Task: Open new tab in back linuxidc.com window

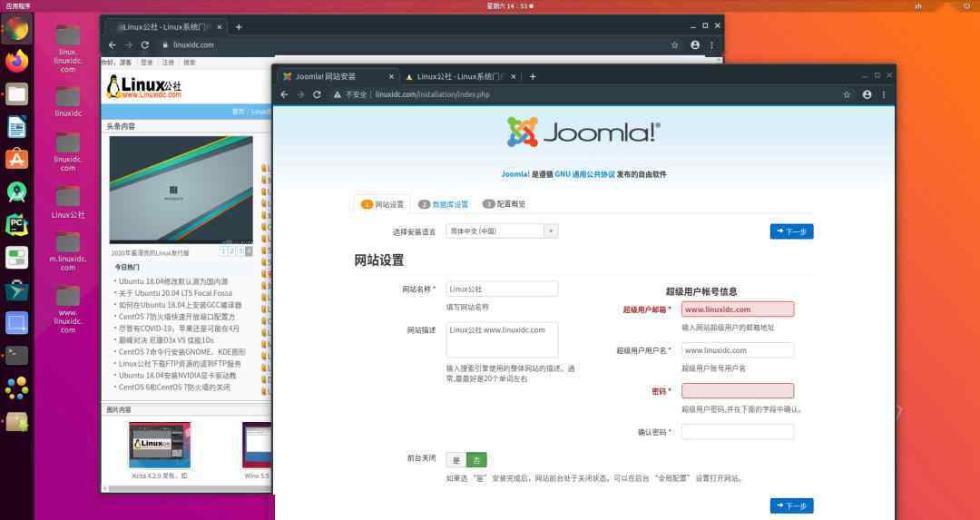Action: (x=239, y=27)
